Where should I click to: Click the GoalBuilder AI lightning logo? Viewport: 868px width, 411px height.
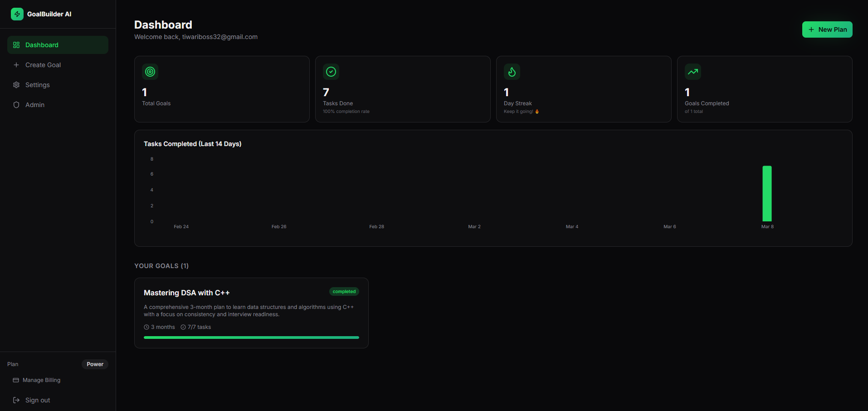pos(17,14)
